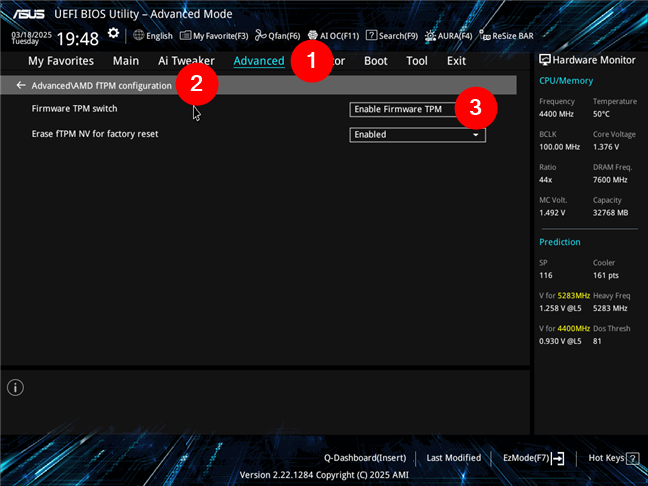The width and height of the screenshot is (648, 486).
Task: Open My Favorite(F3) tool
Action: tap(214, 36)
